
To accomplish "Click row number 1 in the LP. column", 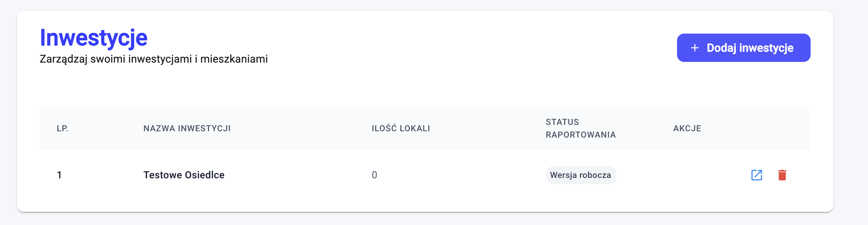I will point(60,175).
